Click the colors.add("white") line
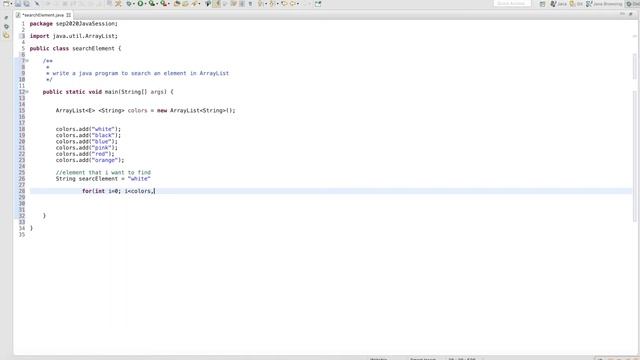 pos(88,129)
